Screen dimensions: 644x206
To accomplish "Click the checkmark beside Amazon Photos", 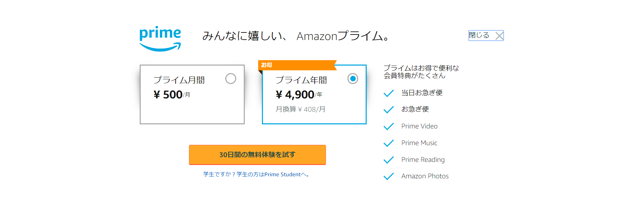I will tap(389, 176).
